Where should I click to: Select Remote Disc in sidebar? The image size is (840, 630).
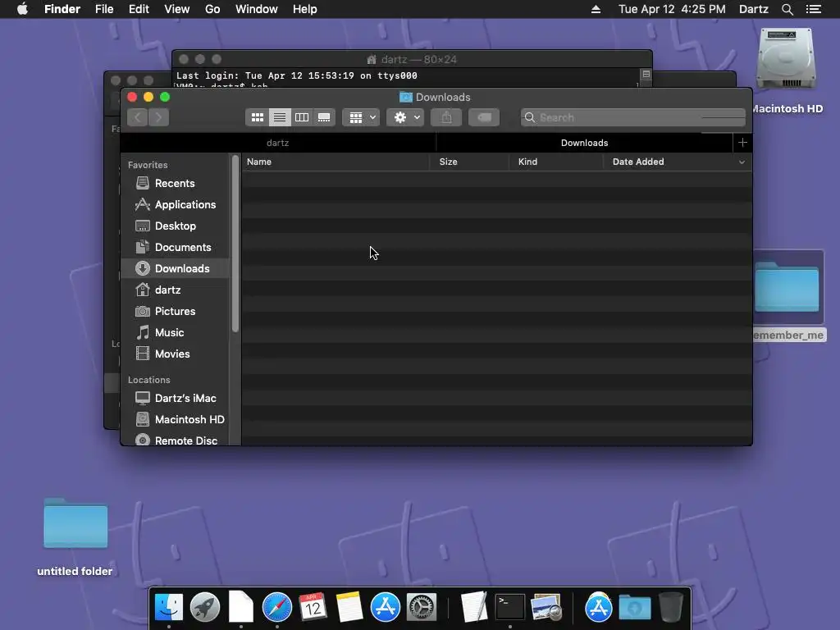(x=175, y=441)
